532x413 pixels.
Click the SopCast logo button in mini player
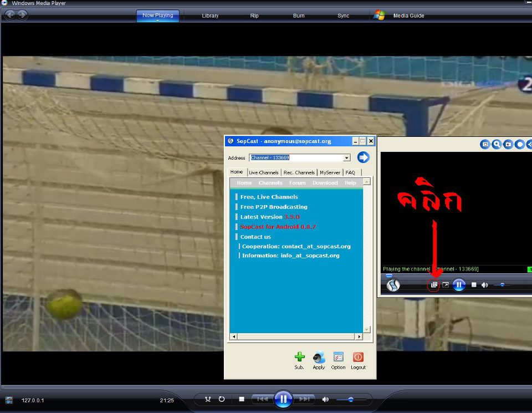coord(393,285)
